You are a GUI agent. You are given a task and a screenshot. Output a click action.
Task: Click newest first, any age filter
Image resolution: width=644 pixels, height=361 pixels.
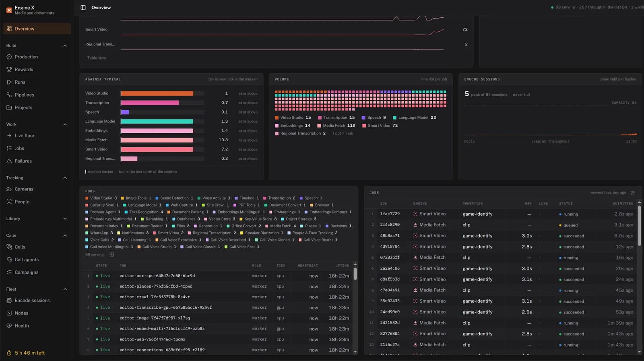tap(608, 193)
